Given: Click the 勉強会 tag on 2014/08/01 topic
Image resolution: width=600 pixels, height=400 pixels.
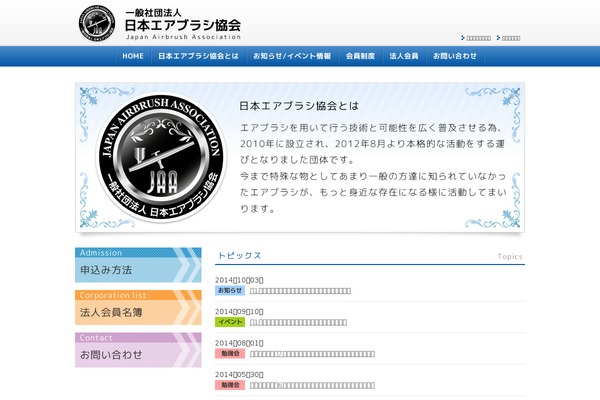Looking at the screenshot, I should click(x=230, y=353).
